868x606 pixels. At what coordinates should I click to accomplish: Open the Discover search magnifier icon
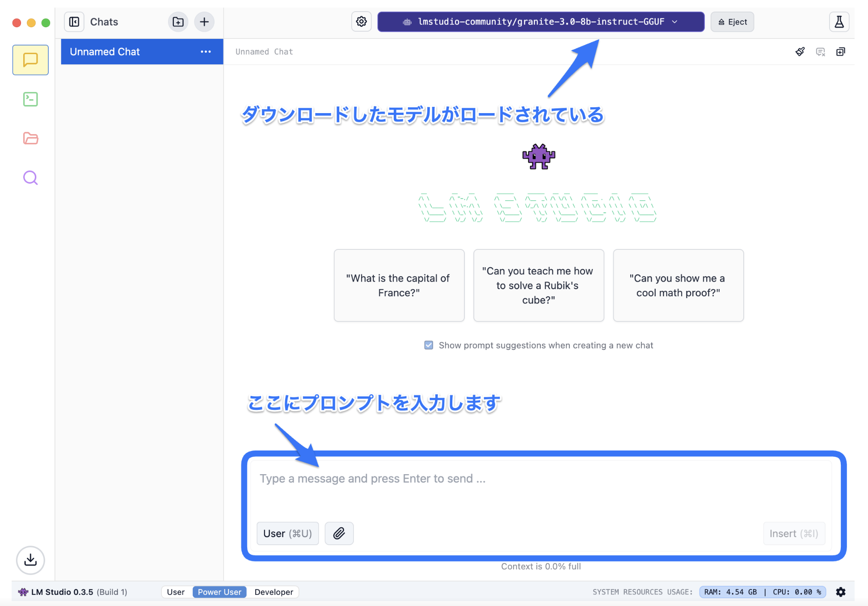click(x=30, y=178)
